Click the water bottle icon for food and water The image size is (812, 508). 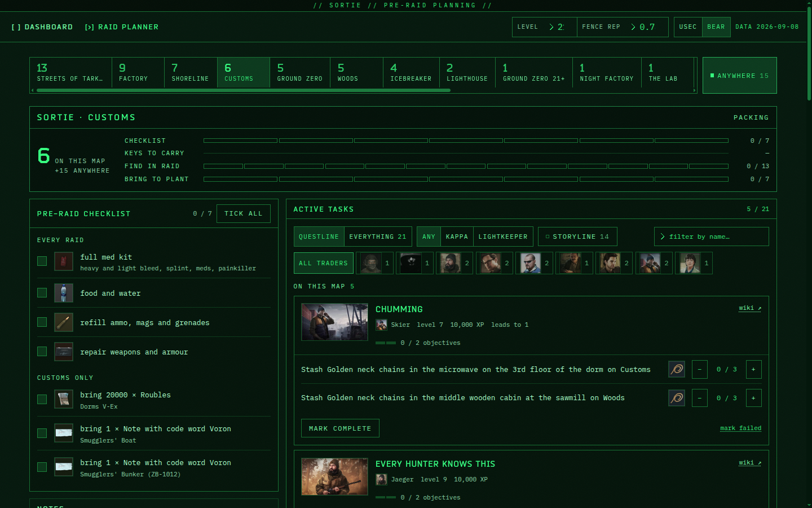(64, 293)
